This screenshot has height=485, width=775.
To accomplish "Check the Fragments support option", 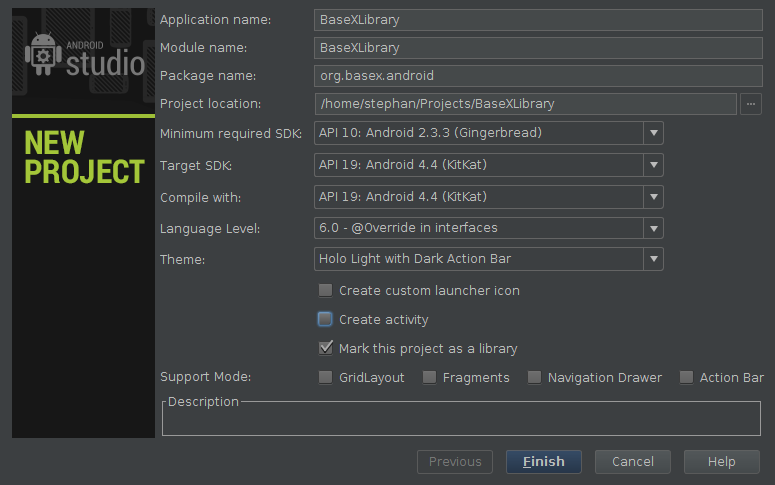I will pyautogui.click(x=429, y=378).
